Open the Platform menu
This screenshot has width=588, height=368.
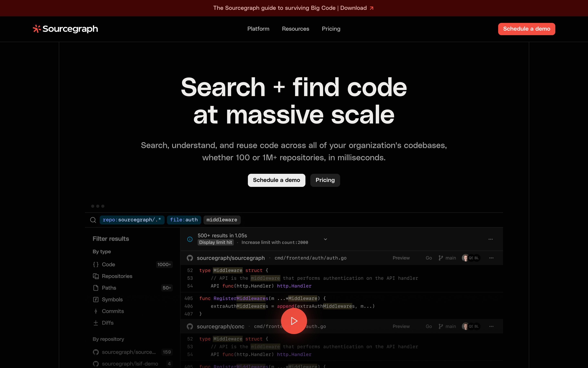(258, 29)
